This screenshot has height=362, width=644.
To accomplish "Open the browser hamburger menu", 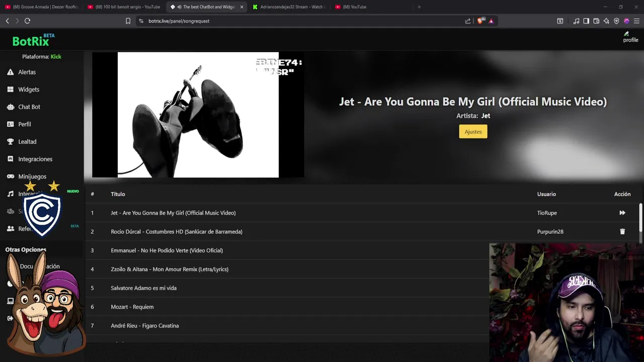I will (x=636, y=21).
